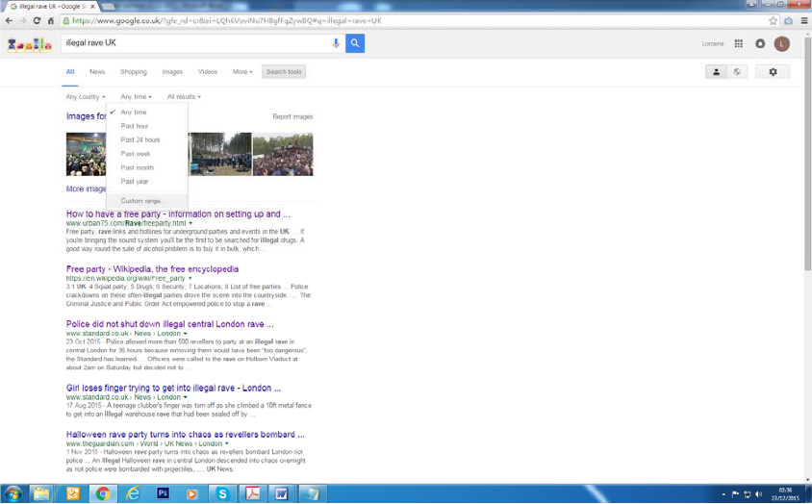Switch to the Images tab

pos(172,72)
